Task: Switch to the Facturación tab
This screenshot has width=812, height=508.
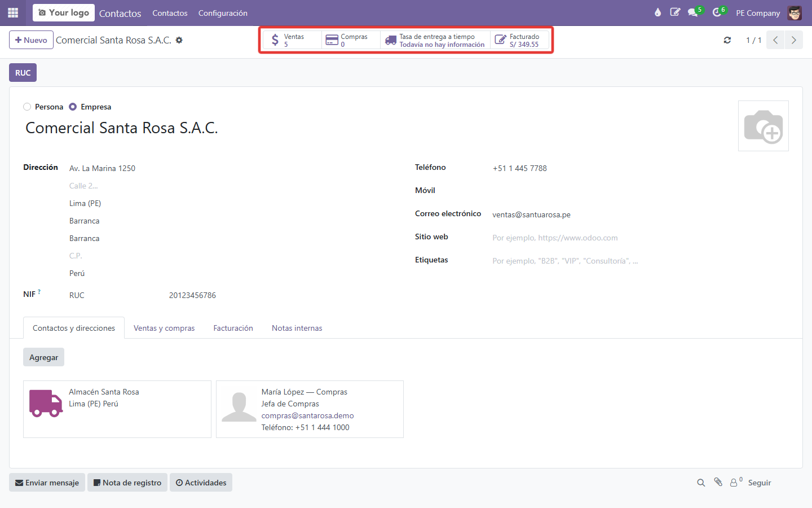Action: click(233, 328)
